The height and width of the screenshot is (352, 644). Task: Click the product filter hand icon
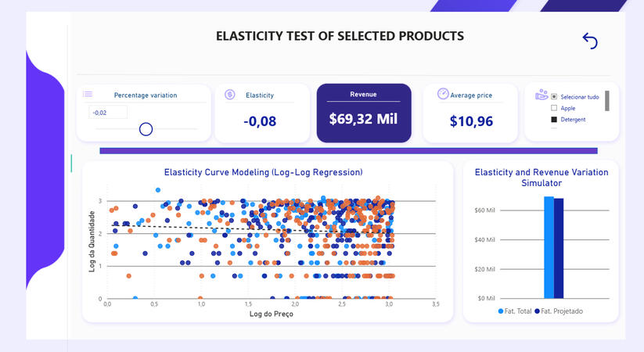click(541, 95)
